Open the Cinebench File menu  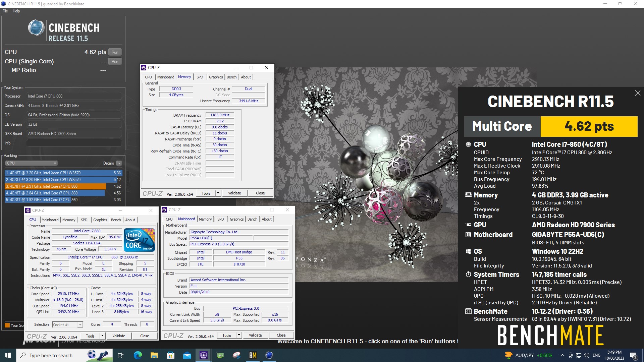pos(5,11)
